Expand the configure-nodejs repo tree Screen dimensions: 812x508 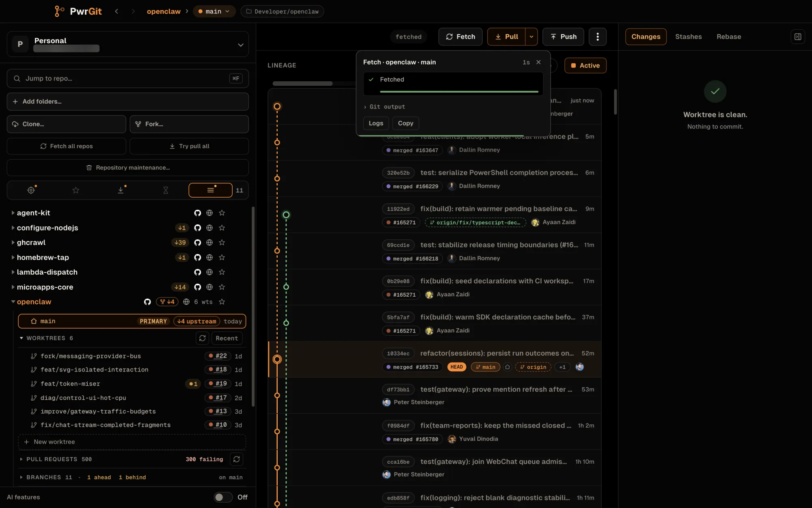coord(13,228)
